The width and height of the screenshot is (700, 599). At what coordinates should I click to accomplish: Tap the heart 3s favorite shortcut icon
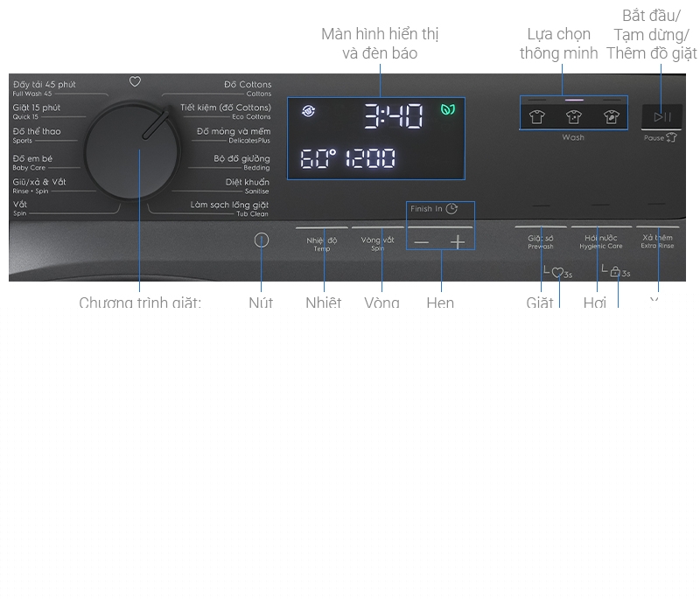coord(557,272)
